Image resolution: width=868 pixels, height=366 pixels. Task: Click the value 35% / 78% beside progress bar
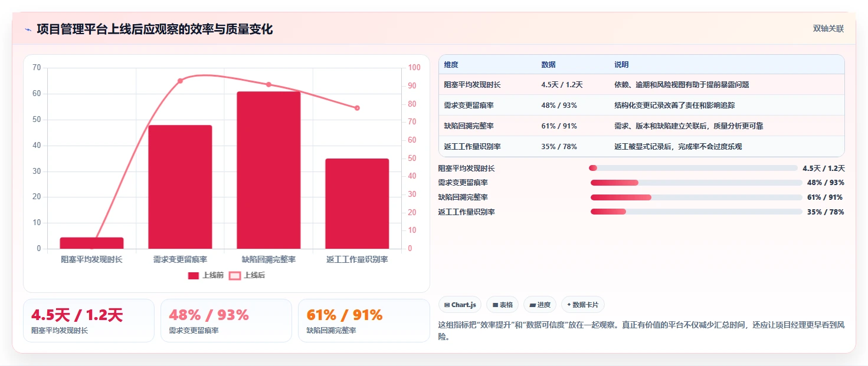click(826, 212)
